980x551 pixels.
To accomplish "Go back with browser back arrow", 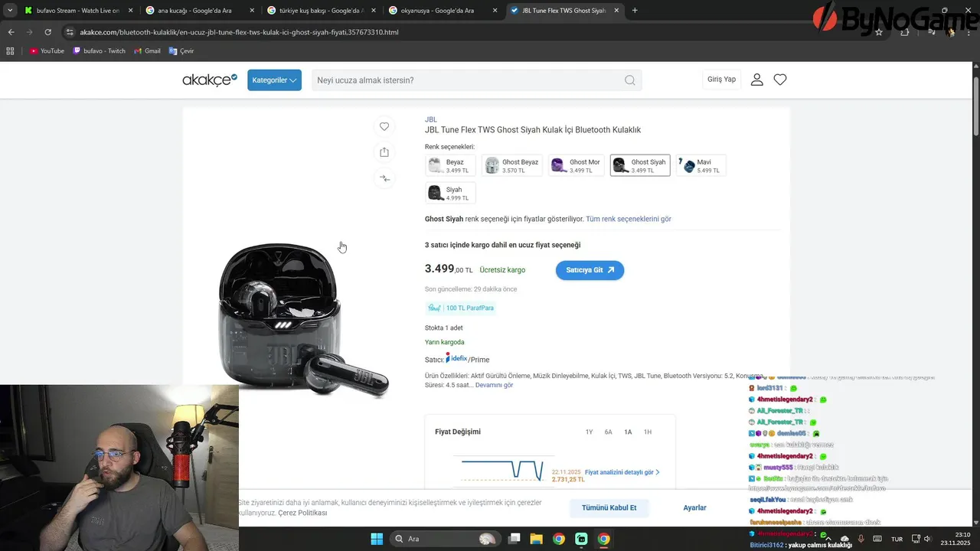I will (x=11, y=32).
